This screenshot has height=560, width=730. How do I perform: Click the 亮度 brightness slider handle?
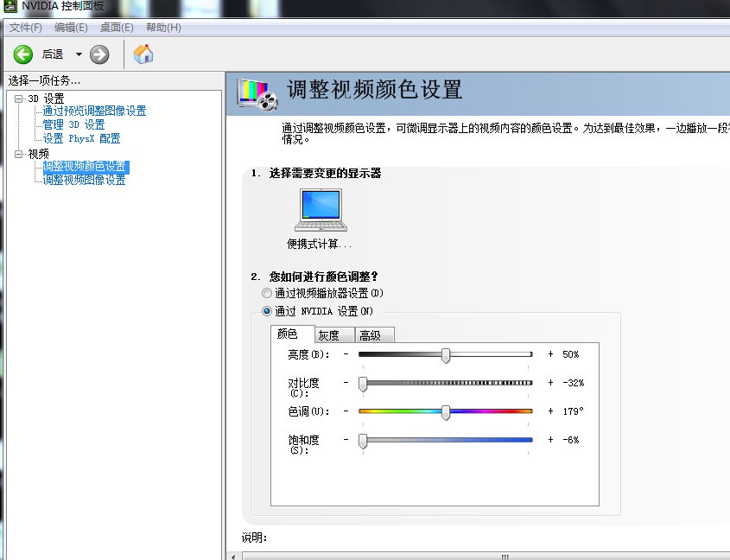pos(446,355)
